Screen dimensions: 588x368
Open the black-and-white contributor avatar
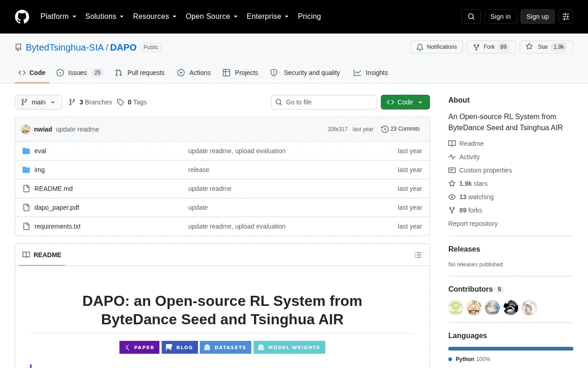(511, 308)
